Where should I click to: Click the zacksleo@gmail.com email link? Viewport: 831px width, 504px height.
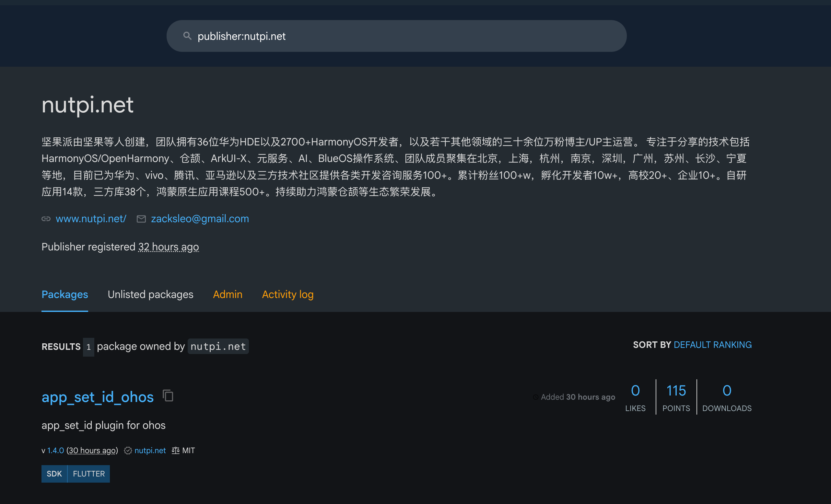(x=200, y=219)
